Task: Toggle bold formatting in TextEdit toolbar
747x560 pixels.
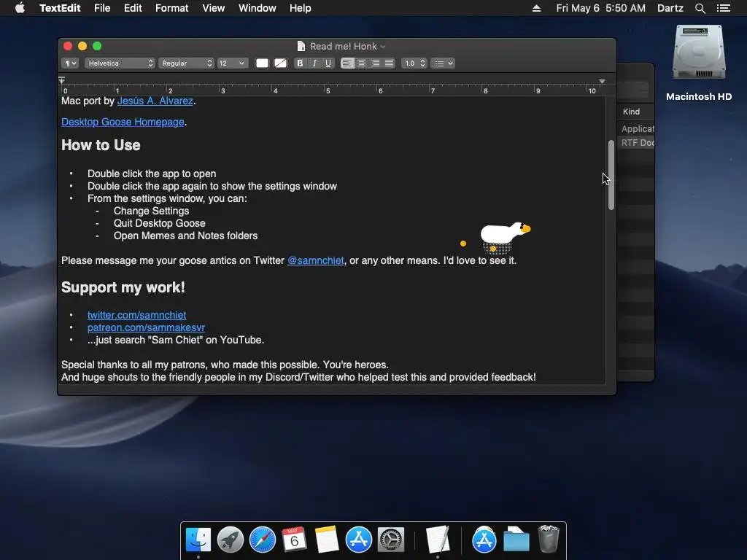Action: click(300, 63)
